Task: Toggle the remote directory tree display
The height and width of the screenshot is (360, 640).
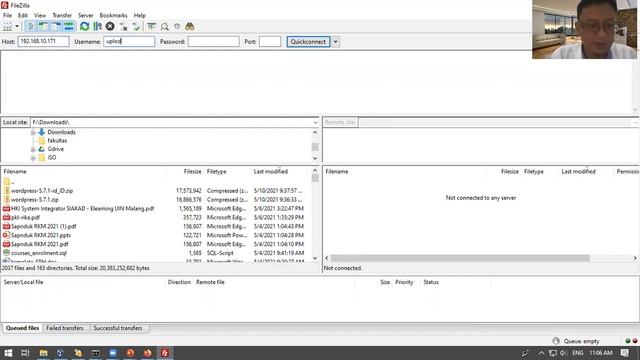Action: tap(56, 27)
